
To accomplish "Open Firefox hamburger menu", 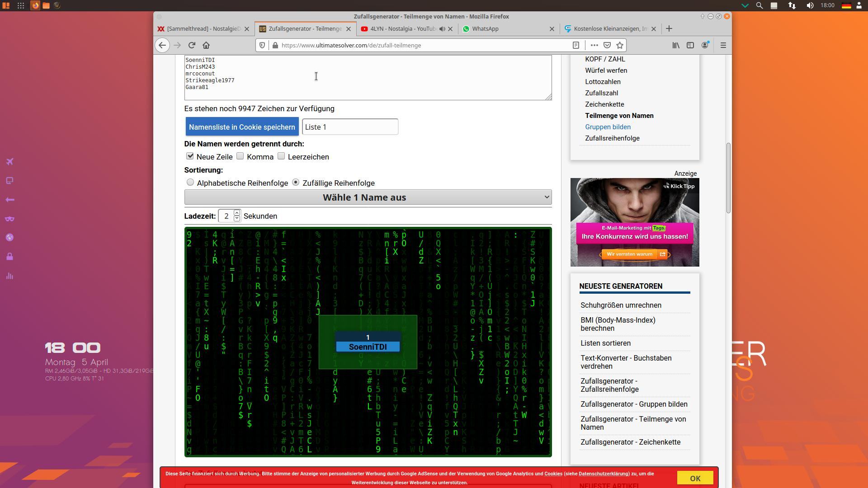I will (723, 45).
